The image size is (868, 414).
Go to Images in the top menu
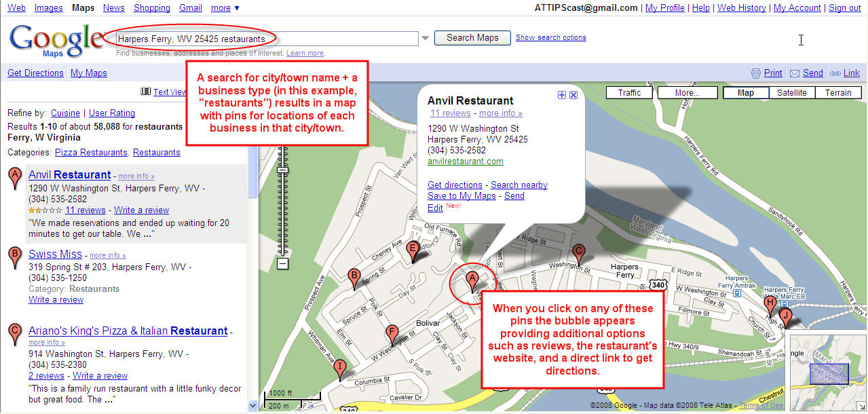pos(49,8)
